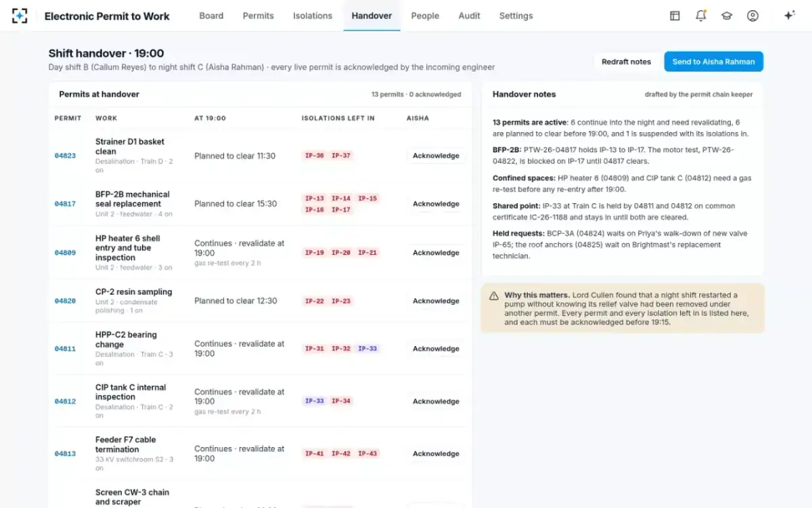
Task: Open permit 04817 link
Action: point(65,204)
